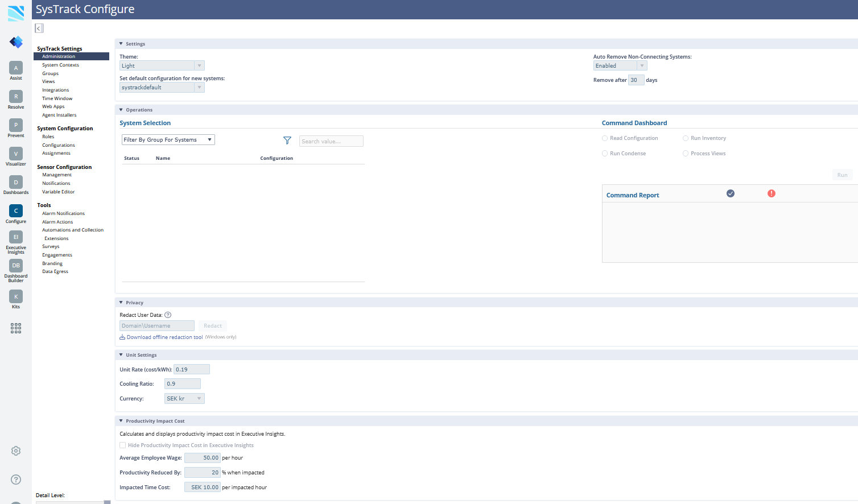Open the Visualizer module icon
Screen dimensions: 858x504
coord(16,154)
